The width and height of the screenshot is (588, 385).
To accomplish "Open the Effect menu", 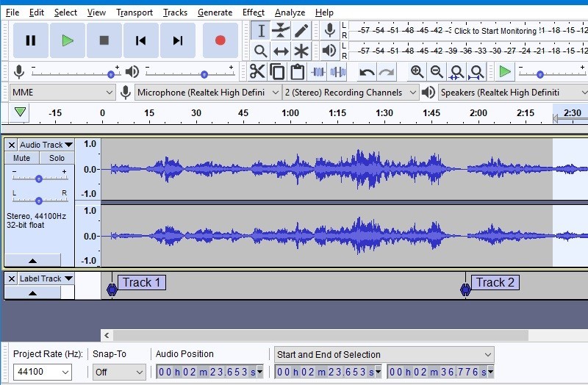I will [254, 12].
